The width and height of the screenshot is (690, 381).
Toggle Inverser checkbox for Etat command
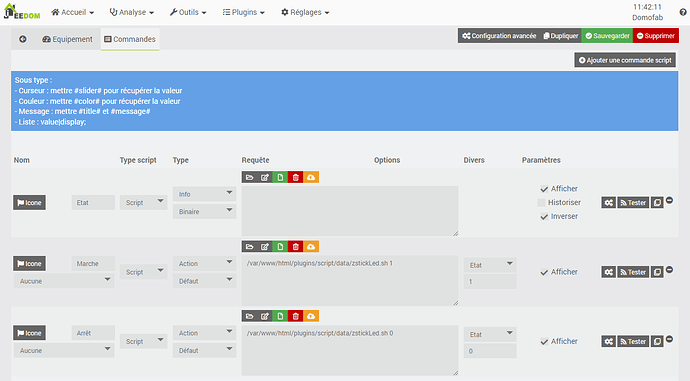click(544, 216)
